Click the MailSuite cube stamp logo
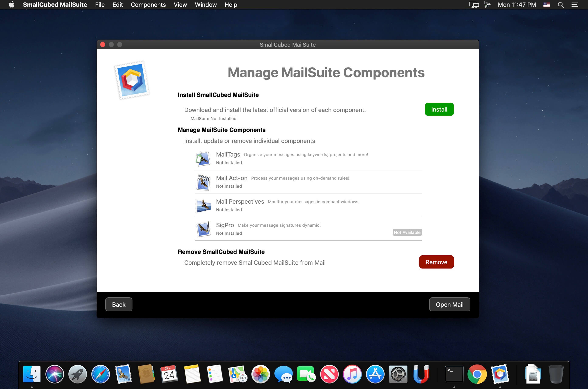This screenshot has width=588, height=389. [x=132, y=80]
